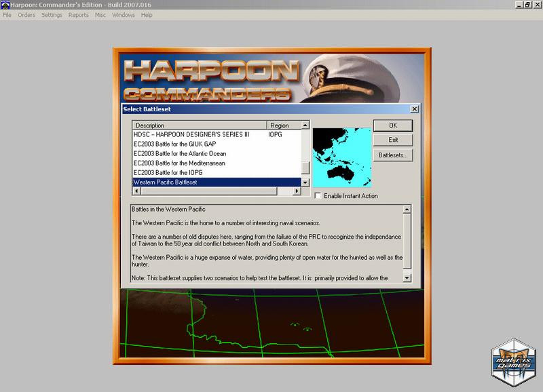The image size is (543, 392).
Task: Open the Help menu
Action: pyautogui.click(x=147, y=15)
